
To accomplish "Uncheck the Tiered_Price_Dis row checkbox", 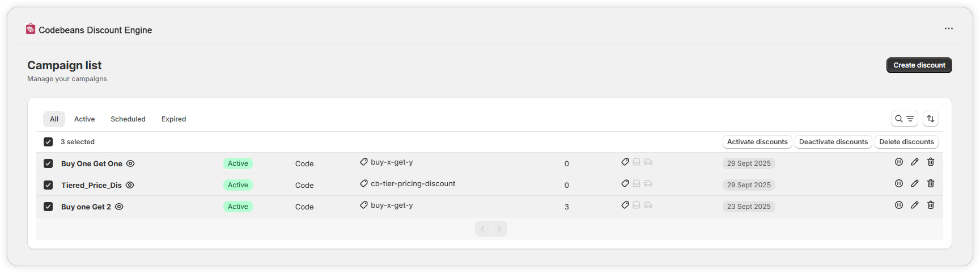I will click(48, 185).
